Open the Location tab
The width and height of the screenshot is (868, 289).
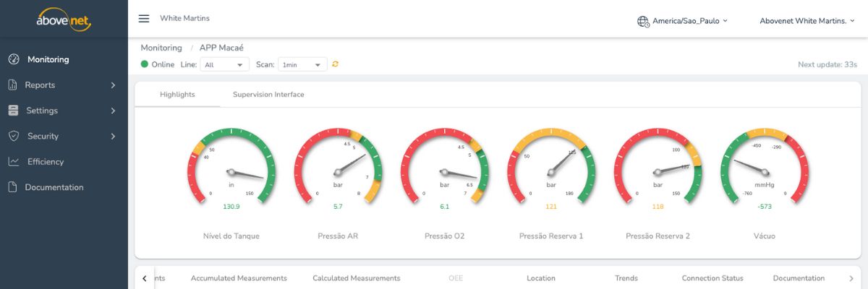pyautogui.click(x=541, y=278)
